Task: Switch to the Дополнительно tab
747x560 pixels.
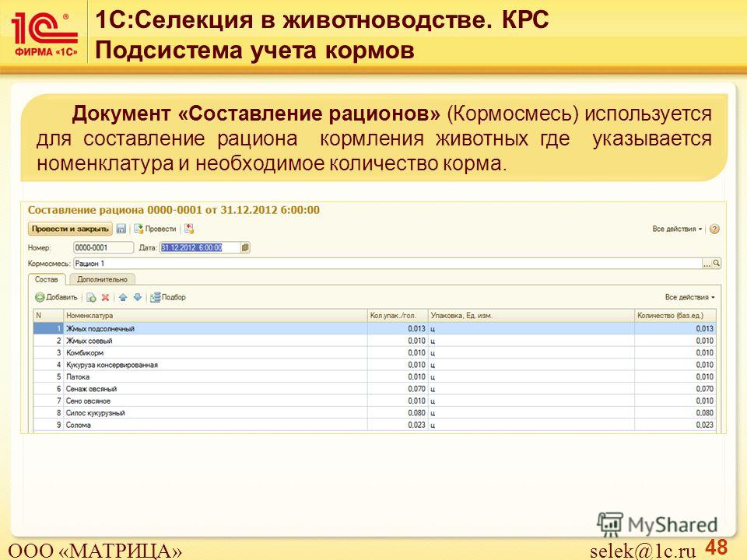Action: (103, 279)
